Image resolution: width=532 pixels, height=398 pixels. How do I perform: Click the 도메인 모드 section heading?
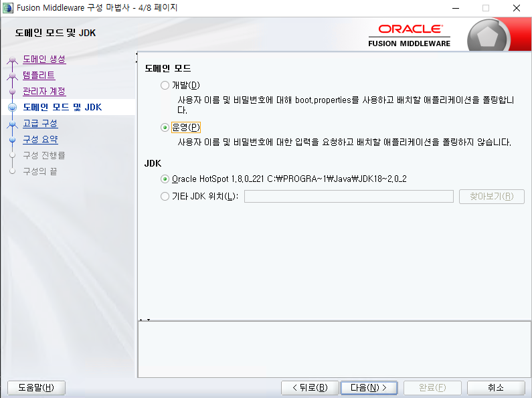coord(167,68)
